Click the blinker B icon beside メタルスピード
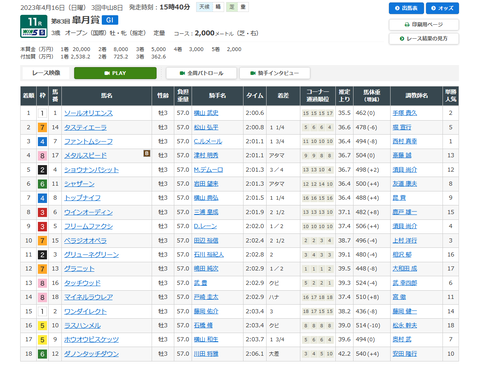 click(x=147, y=153)
